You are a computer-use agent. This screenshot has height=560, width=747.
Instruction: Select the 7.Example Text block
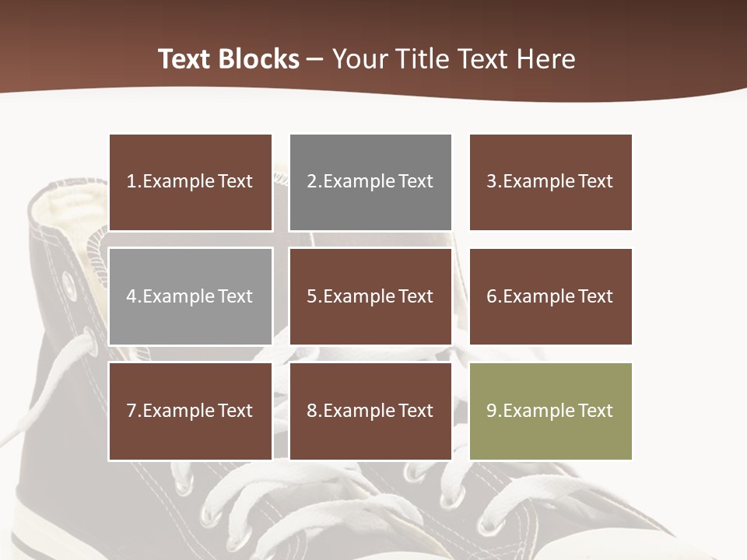[191, 411]
